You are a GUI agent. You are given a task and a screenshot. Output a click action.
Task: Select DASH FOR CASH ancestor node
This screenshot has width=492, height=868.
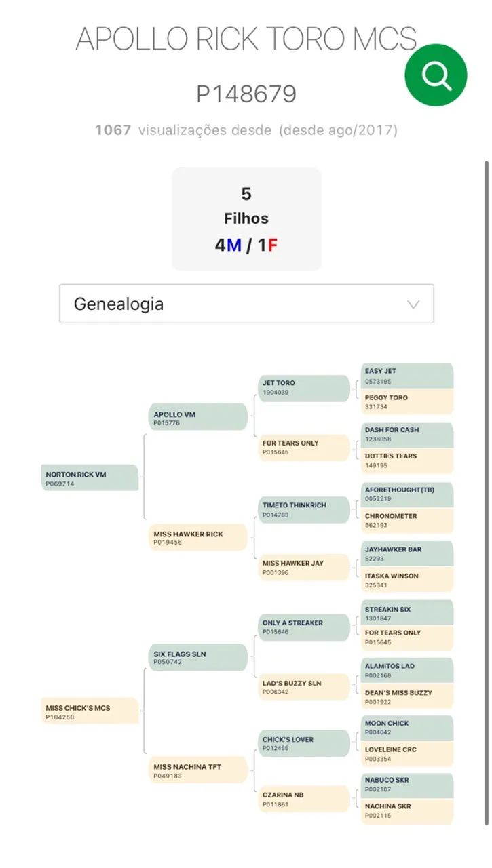click(x=407, y=434)
